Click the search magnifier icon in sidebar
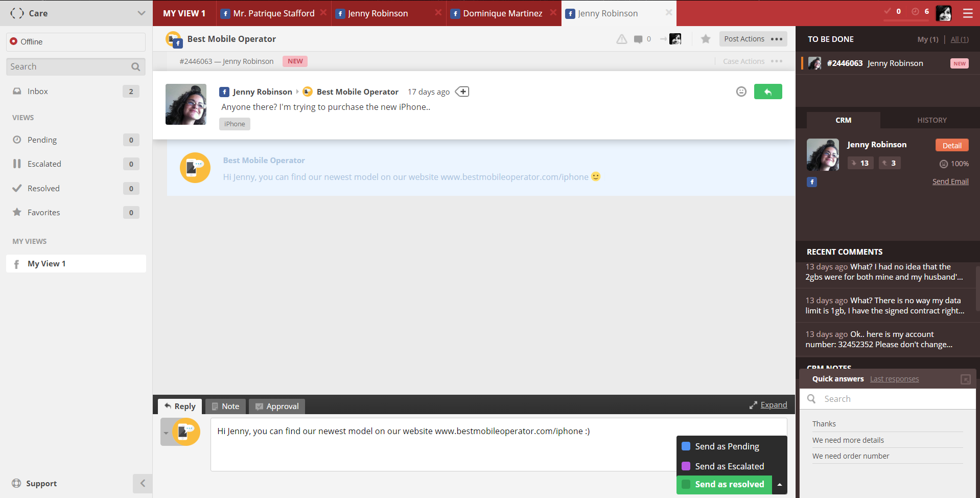Viewport: 980px width, 498px height. [135, 66]
